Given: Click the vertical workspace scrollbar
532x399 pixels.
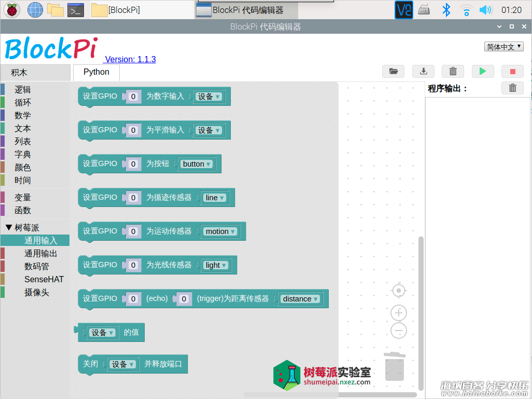Looking at the screenshot, I should click(421, 313).
